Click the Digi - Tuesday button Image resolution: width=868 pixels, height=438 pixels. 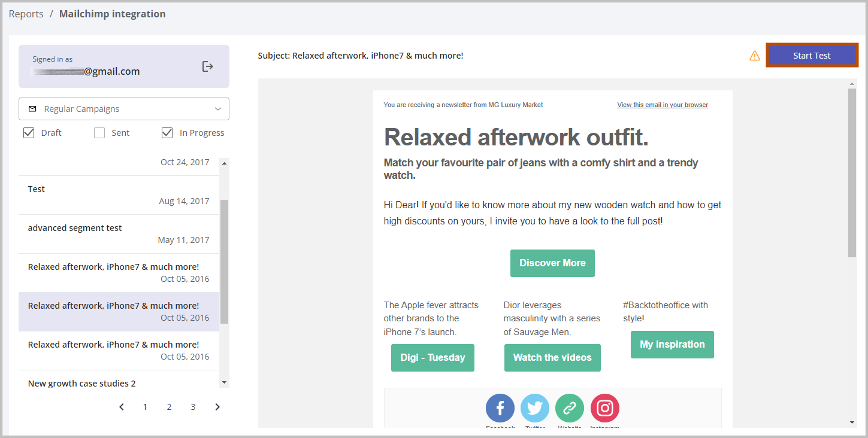click(x=433, y=358)
